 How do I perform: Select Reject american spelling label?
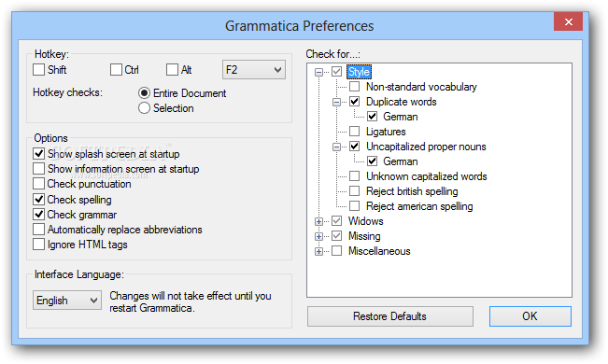[x=419, y=206]
